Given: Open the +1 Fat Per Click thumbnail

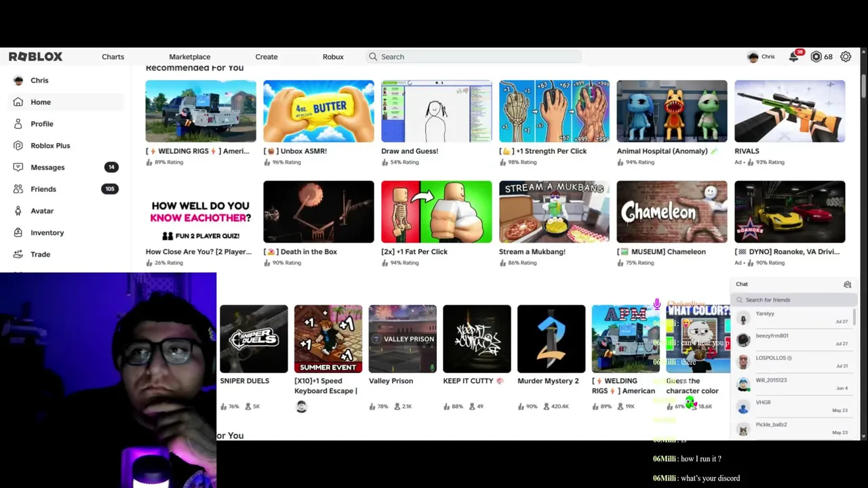Looking at the screenshot, I should click(x=437, y=211).
